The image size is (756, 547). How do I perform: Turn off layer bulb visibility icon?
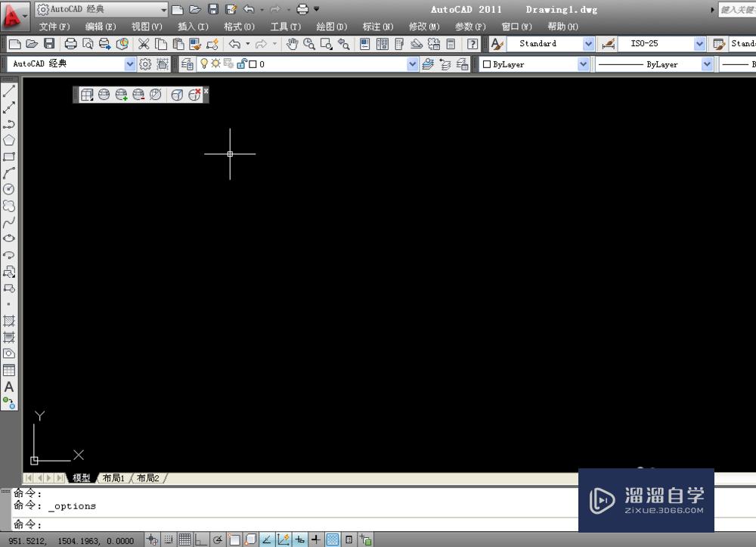pos(204,64)
